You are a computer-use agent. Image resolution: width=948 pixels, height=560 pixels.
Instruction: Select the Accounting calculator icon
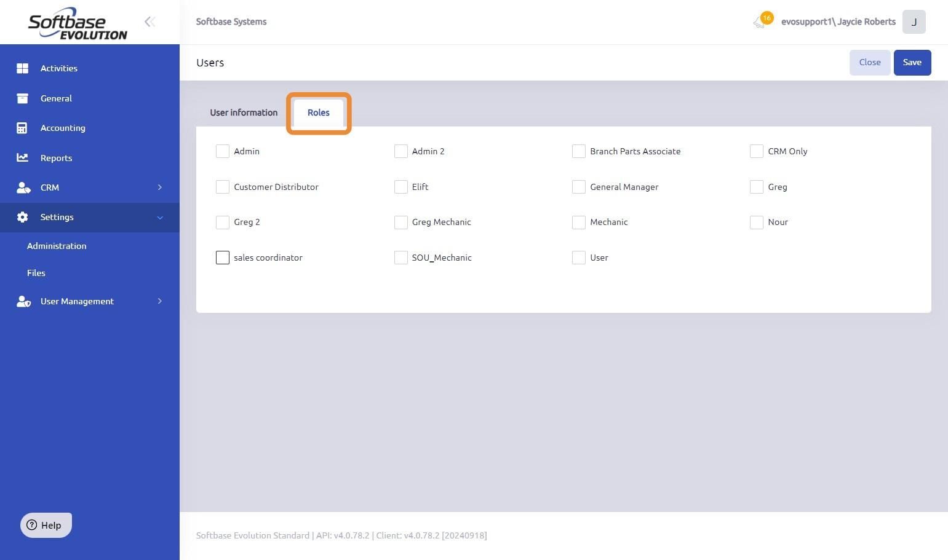coord(22,128)
